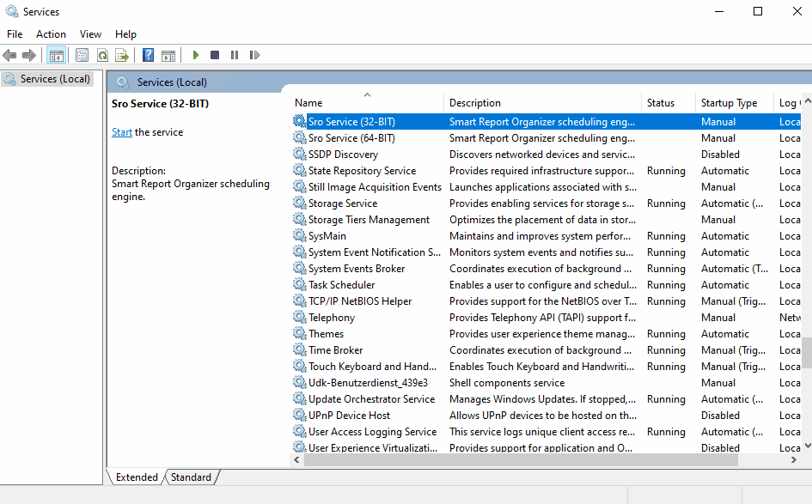The width and height of the screenshot is (812, 504).
Task: Click the vertical scrollbar thumb
Action: tap(808, 353)
